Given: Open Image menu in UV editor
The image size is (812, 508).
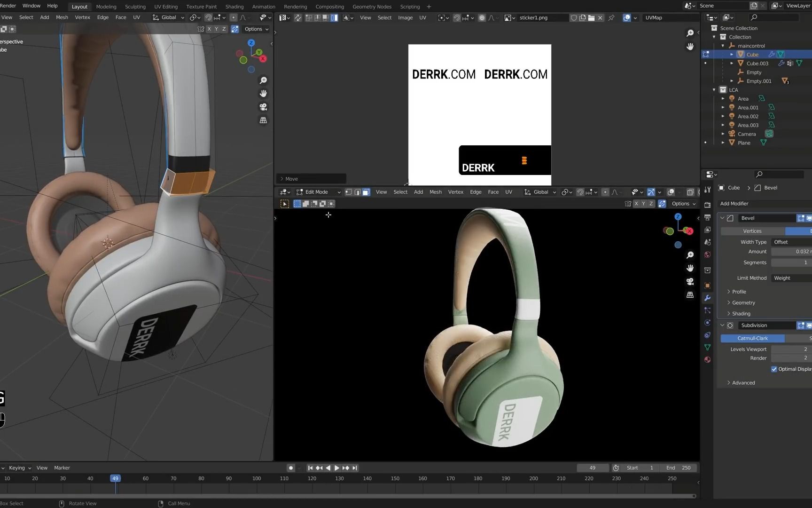Looking at the screenshot, I should 405,18.
